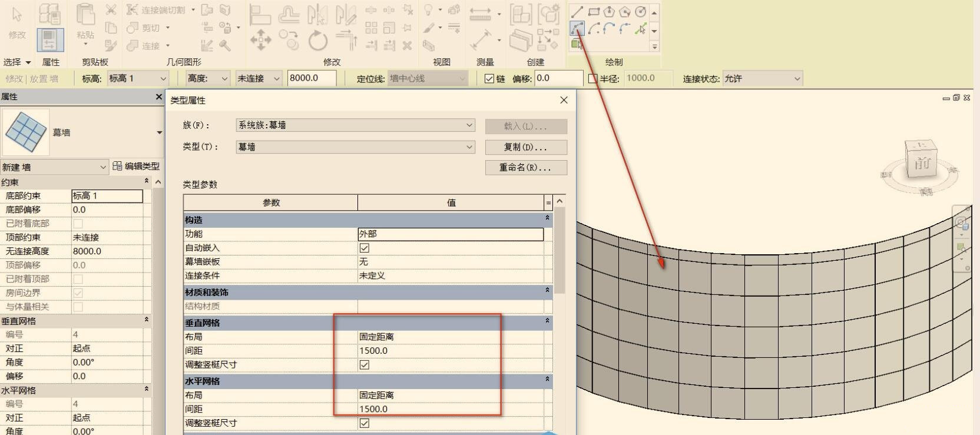Click the 复制(D)... button
This screenshot has height=435, width=980.
526,147
